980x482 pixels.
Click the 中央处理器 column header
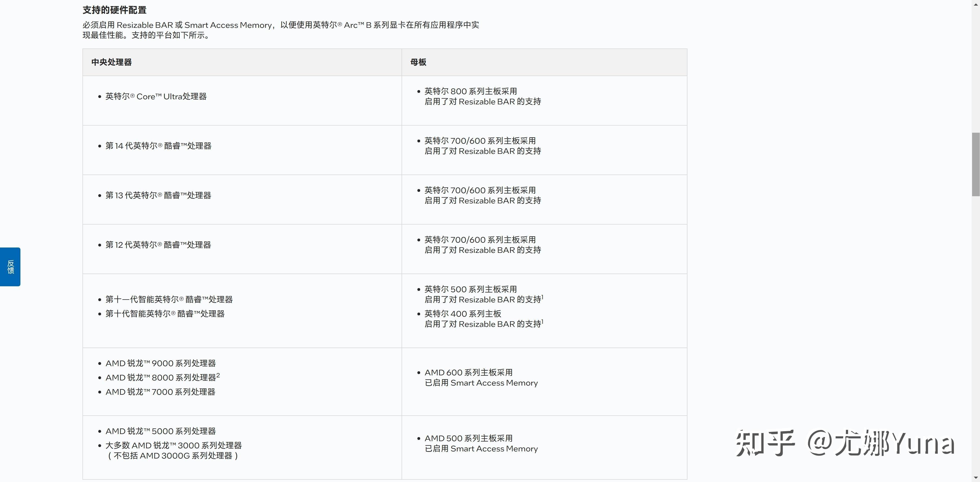[112, 62]
